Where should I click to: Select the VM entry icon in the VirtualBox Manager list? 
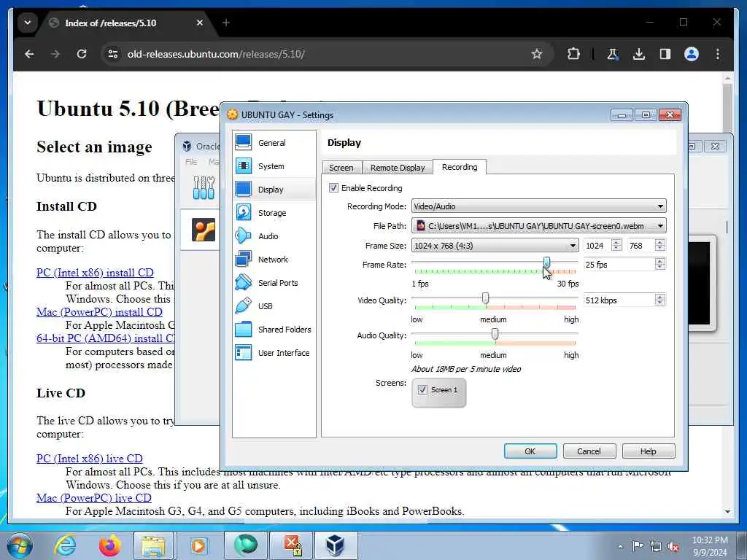click(x=204, y=230)
